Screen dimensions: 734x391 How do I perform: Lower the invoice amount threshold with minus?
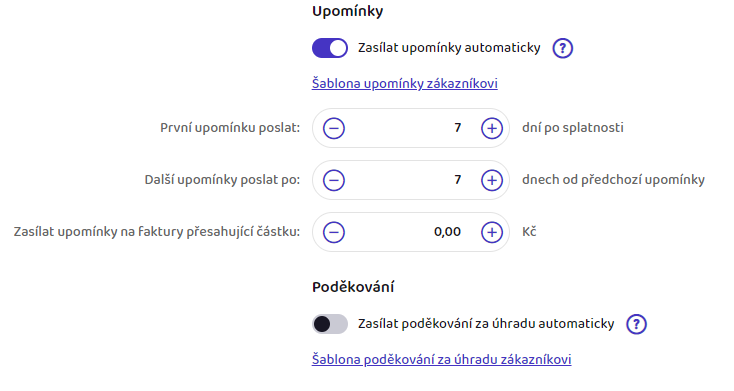click(x=334, y=232)
